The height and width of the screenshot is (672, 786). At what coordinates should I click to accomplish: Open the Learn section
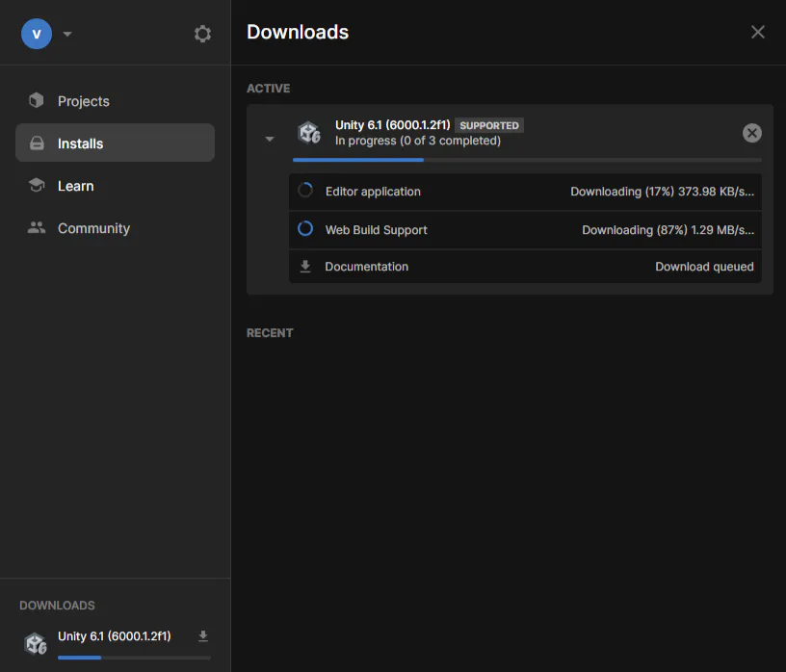[x=115, y=186]
